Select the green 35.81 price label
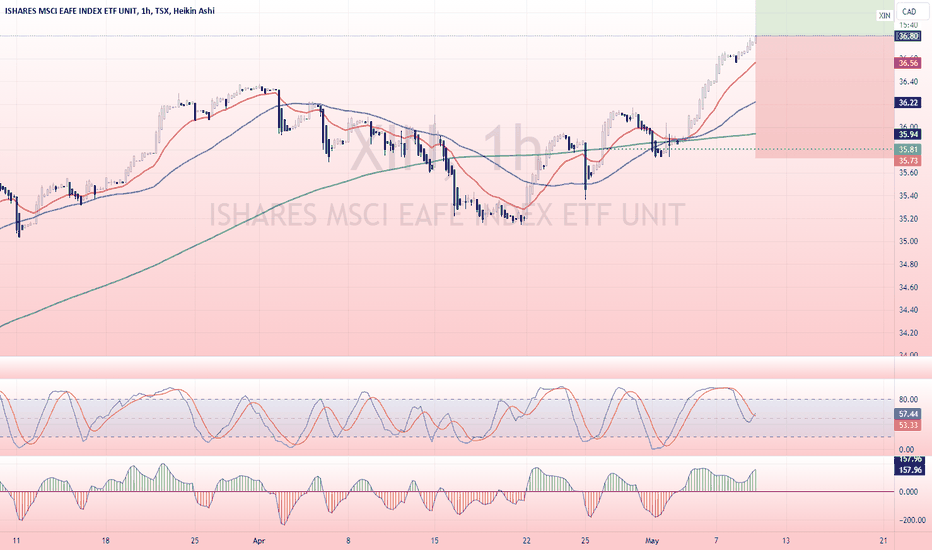This screenshot has height=550, width=932. (908, 150)
